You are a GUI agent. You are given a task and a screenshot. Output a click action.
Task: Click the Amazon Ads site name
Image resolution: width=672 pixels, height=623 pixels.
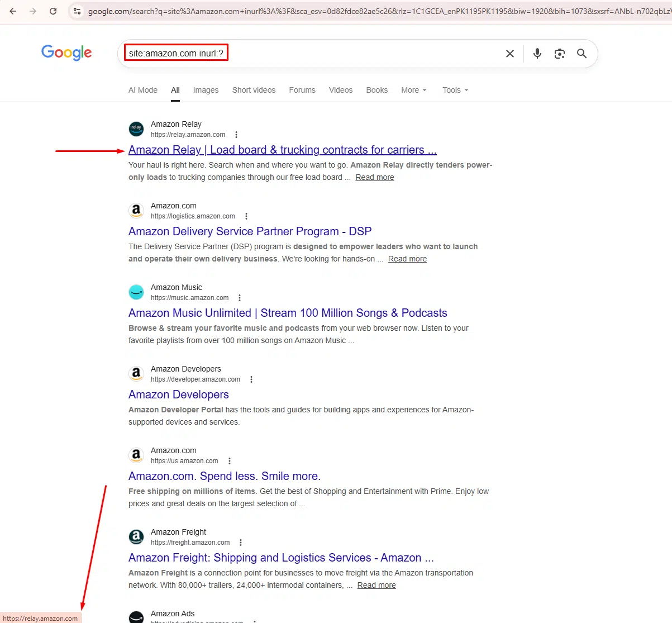tap(173, 614)
